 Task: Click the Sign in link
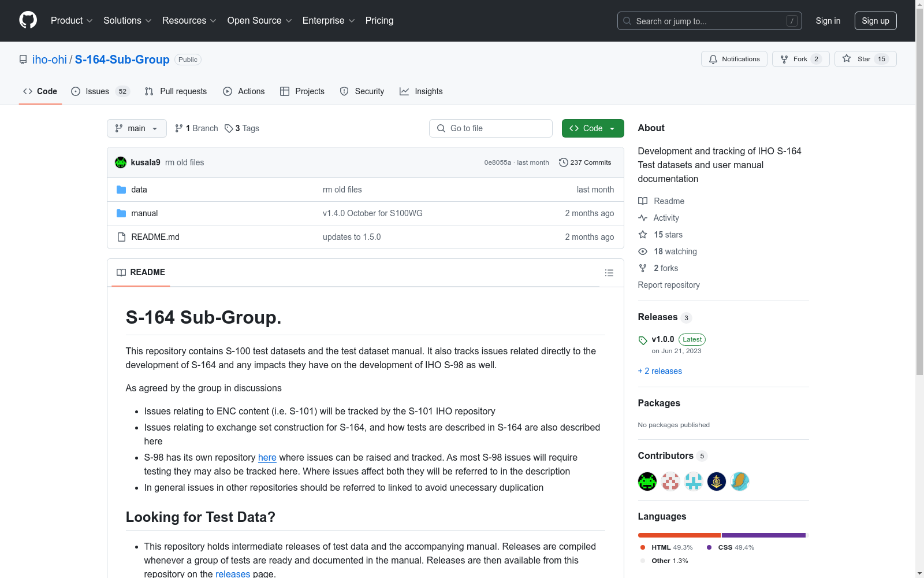point(828,21)
